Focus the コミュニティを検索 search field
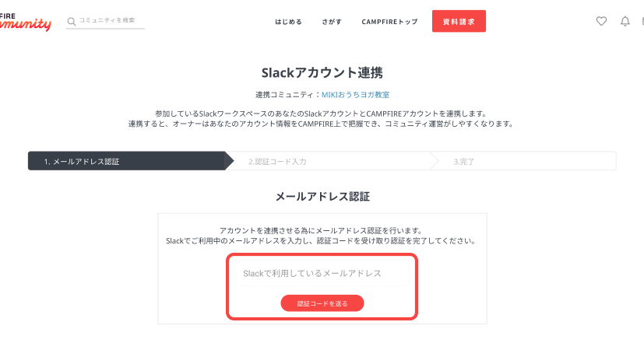Screen dimensions: 644x350 [111, 21]
